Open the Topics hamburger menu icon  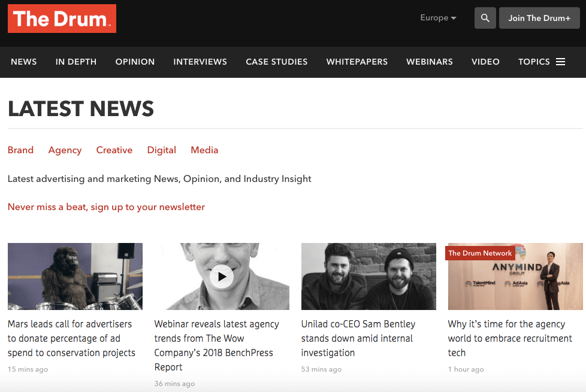tap(560, 62)
